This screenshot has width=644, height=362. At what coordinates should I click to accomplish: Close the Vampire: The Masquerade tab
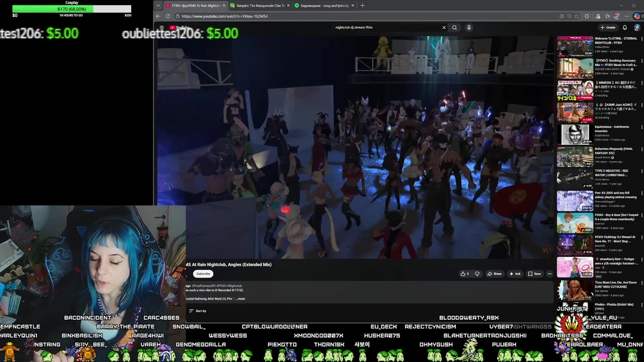click(288, 6)
